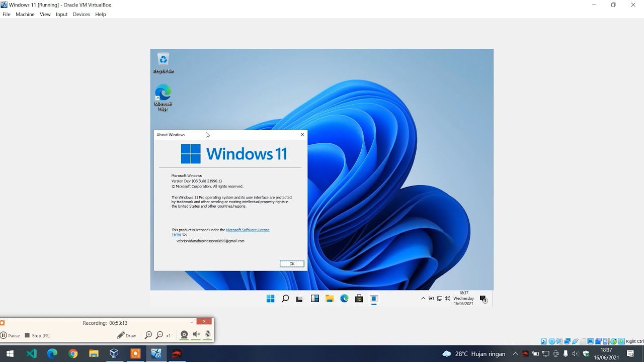
Task: Switch to the orange recorder app on taskbar
Action: click(x=135, y=353)
